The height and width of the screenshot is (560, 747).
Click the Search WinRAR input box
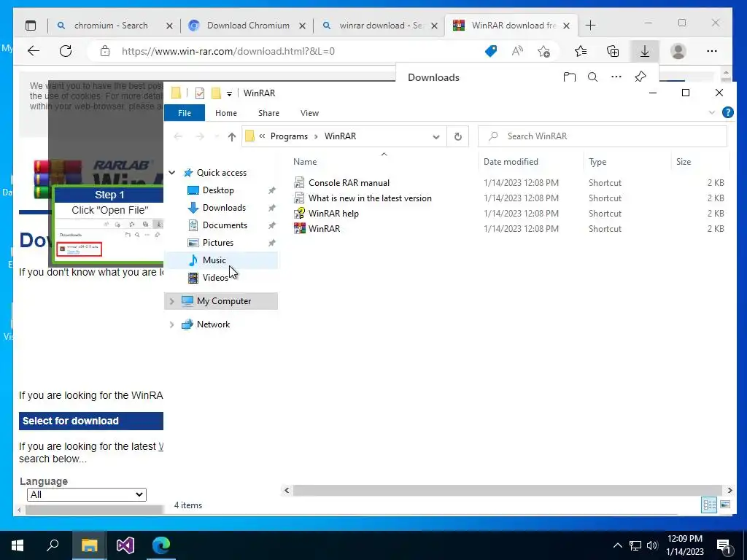602,136
